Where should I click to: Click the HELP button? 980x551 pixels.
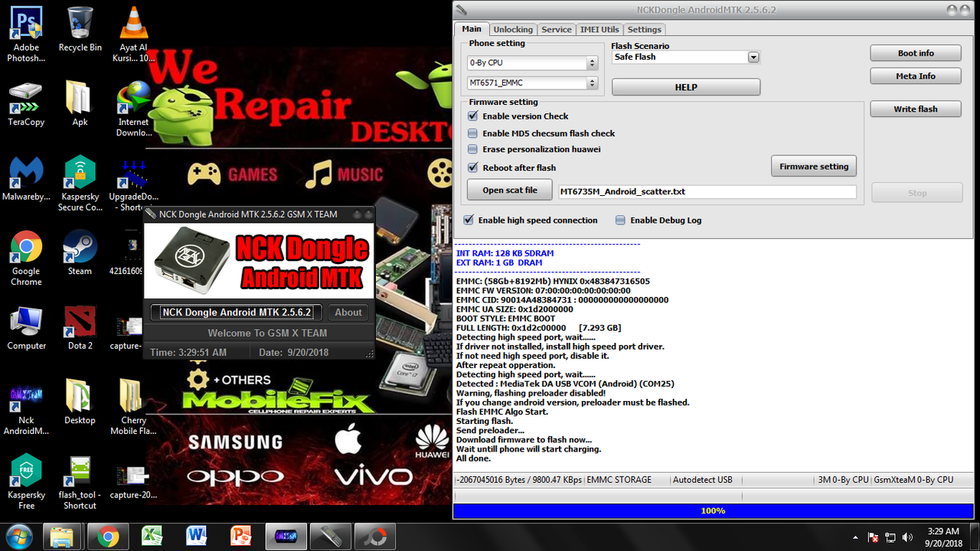(x=686, y=87)
